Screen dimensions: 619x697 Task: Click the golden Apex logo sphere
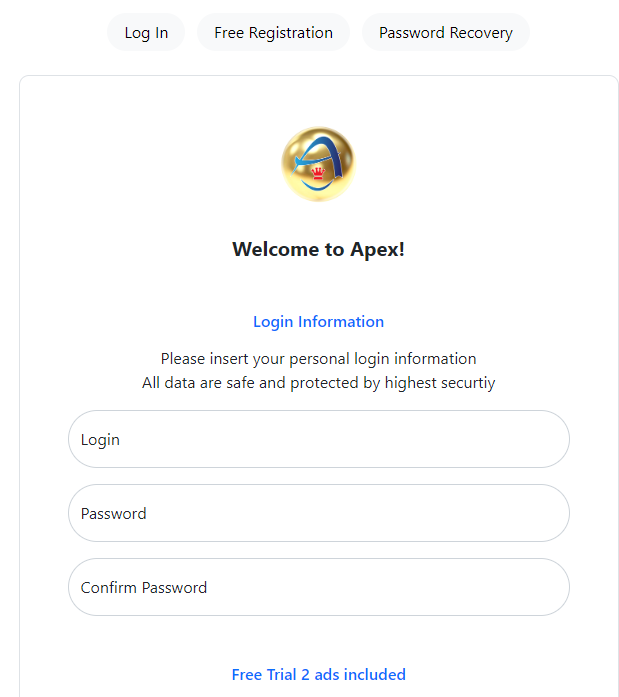coord(317,163)
